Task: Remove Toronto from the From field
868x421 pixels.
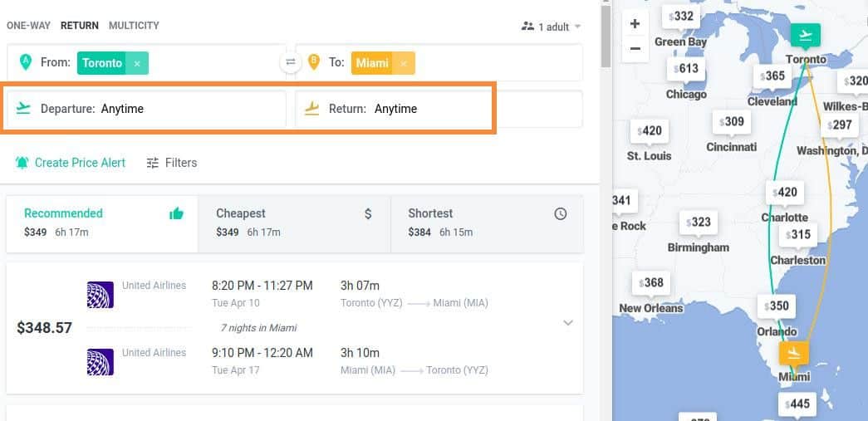Action: (x=137, y=63)
